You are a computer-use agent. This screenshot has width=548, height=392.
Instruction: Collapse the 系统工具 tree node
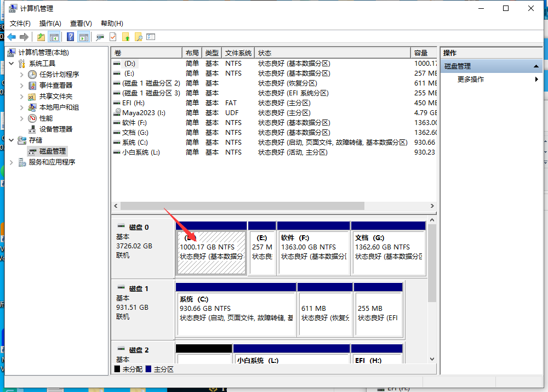coord(12,64)
